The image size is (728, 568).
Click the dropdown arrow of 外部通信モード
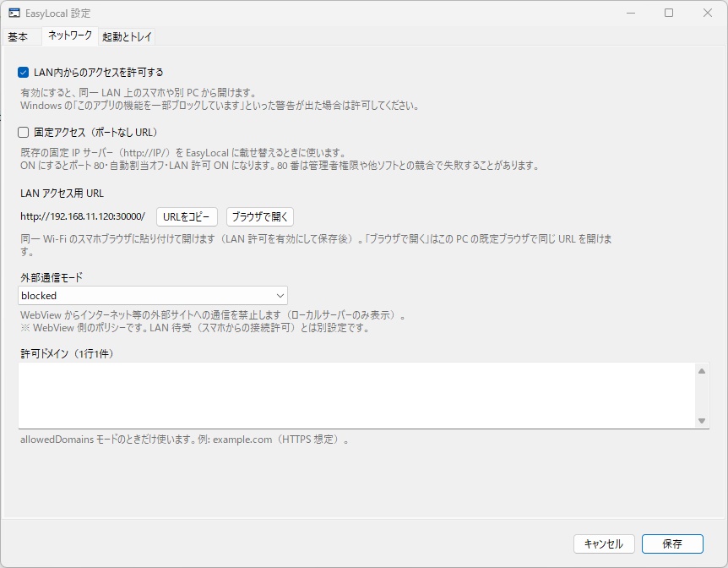coord(280,296)
